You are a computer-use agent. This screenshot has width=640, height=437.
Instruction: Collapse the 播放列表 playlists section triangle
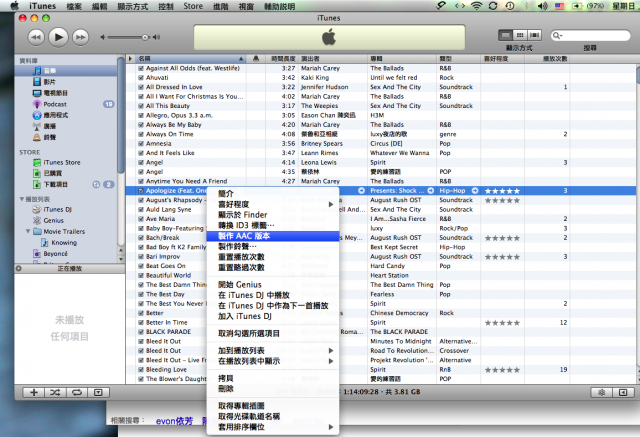pos(22,199)
